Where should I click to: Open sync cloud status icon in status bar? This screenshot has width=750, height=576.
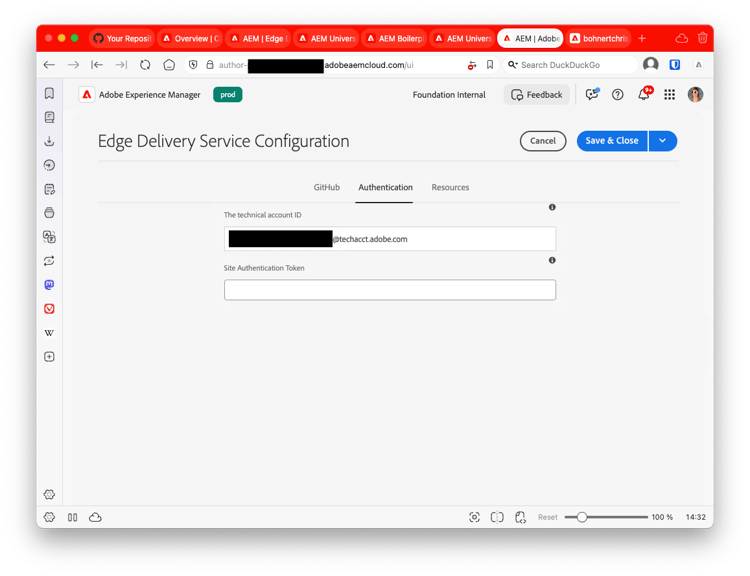[x=95, y=517]
